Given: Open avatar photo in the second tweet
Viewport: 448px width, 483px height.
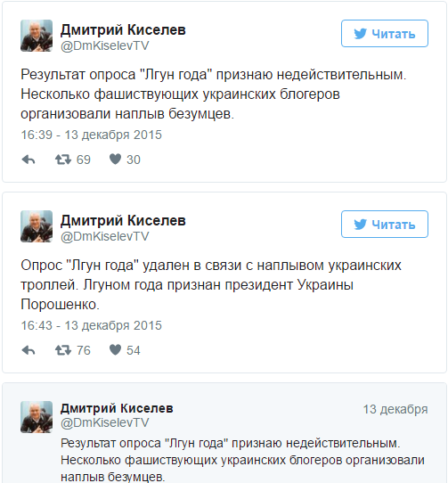Looking at the screenshot, I should [x=37, y=226].
